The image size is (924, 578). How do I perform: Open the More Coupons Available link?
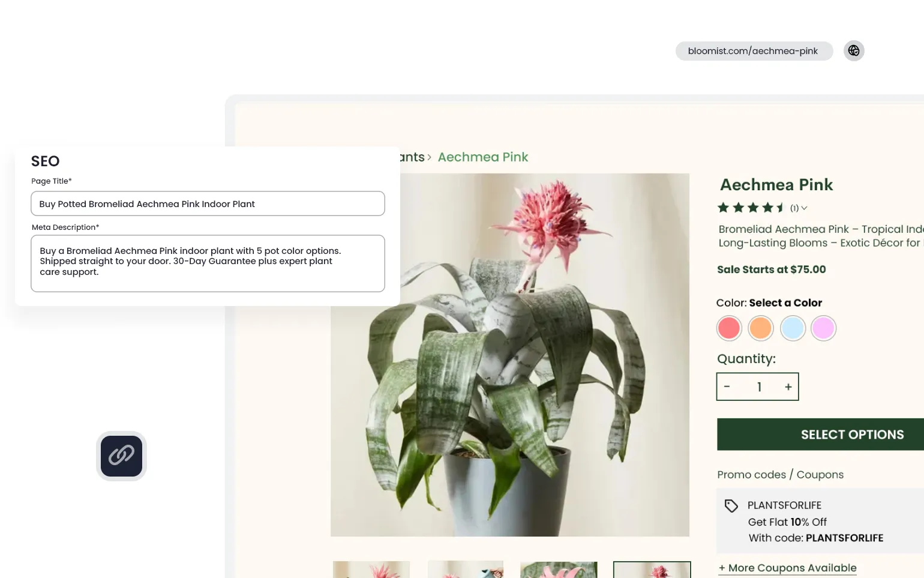[x=787, y=568]
